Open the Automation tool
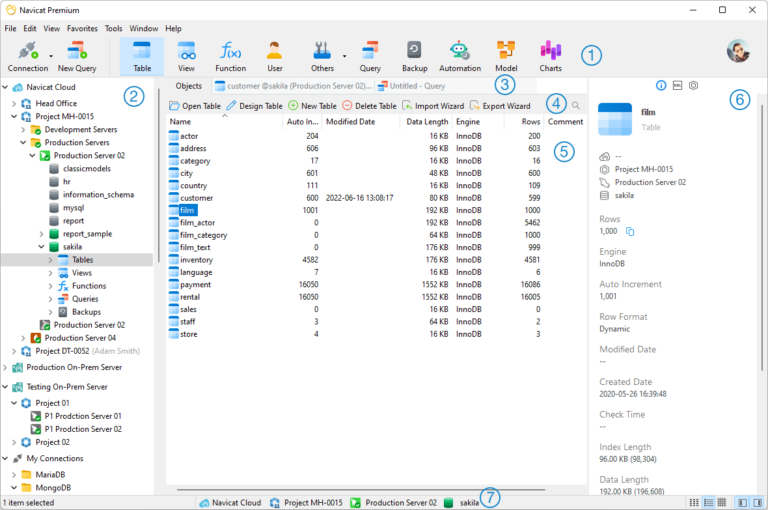Screen dimensions: 768x510 click(459, 55)
